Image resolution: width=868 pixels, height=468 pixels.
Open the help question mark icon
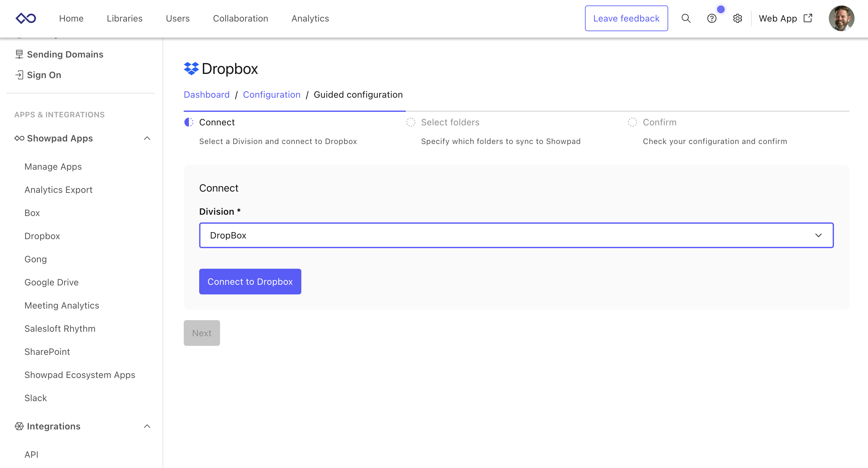click(x=711, y=18)
